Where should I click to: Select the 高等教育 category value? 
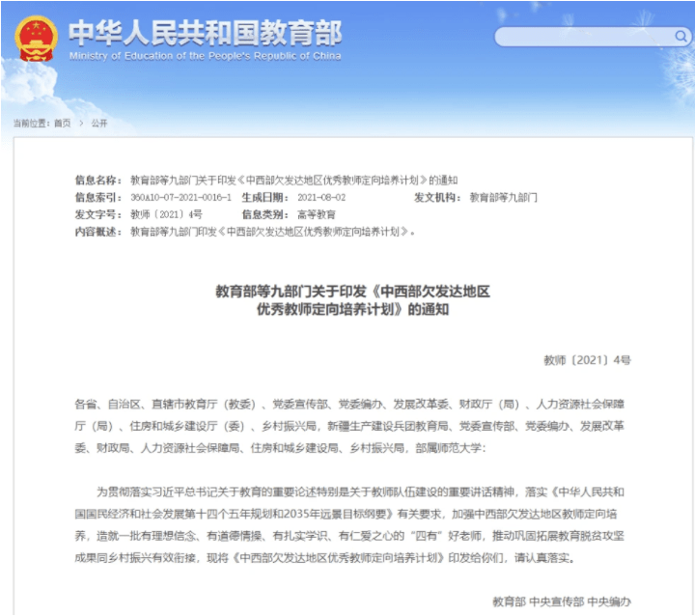click(317, 215)
